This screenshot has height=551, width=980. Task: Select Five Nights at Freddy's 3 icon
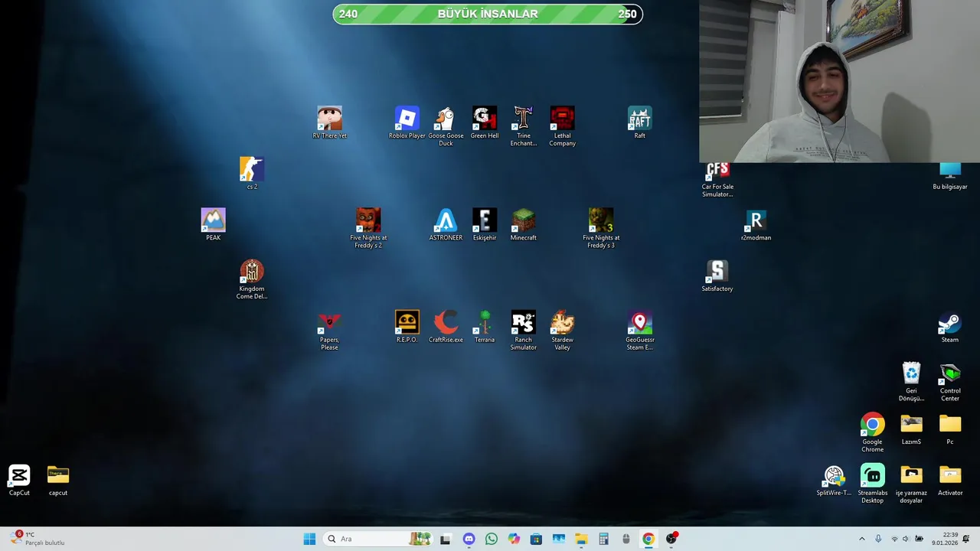[x=601, y=228]
